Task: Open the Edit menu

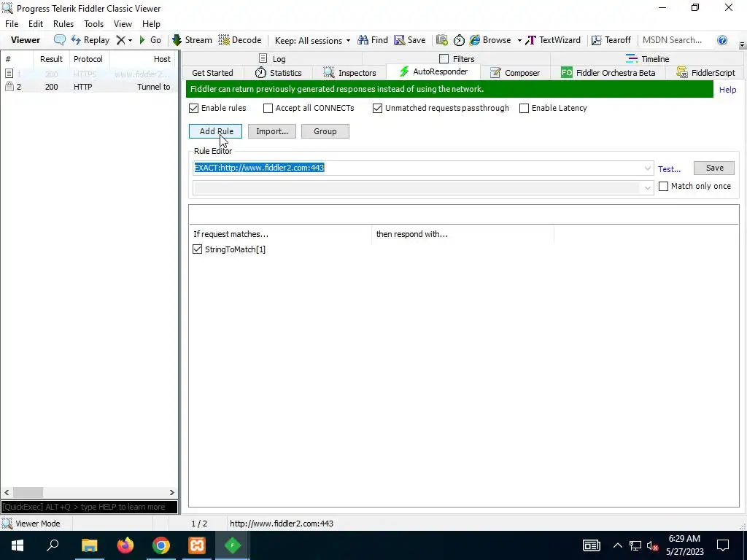Action: (36, 24)
